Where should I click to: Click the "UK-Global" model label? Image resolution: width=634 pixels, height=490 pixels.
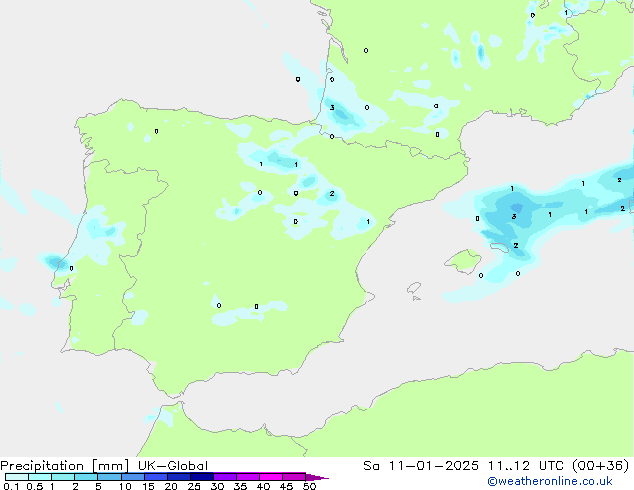pyautogui.click(x=173, y=466)
